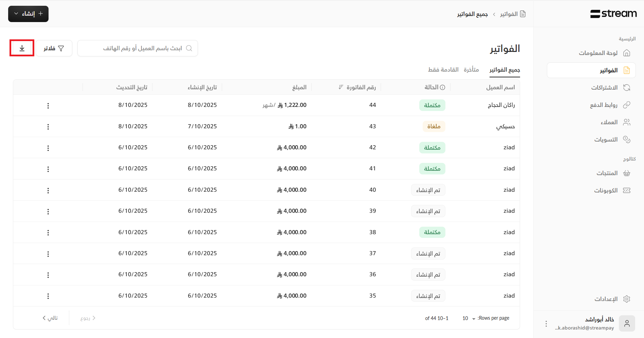Viewport: 644px width, 338px height.
Task: Open الاشتراكات subscriptions in sidebar
Action: tap(604, 88)
